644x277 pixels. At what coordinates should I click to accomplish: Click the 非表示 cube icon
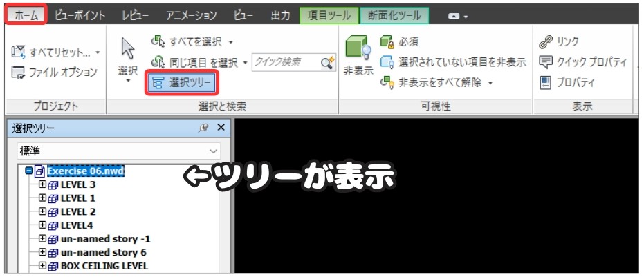point(358,48)
